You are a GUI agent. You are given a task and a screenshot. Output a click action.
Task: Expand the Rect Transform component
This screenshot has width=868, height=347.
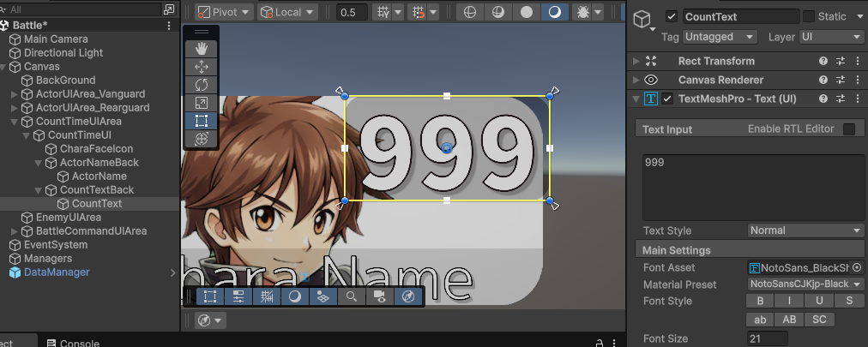click(x=636, y=61)
